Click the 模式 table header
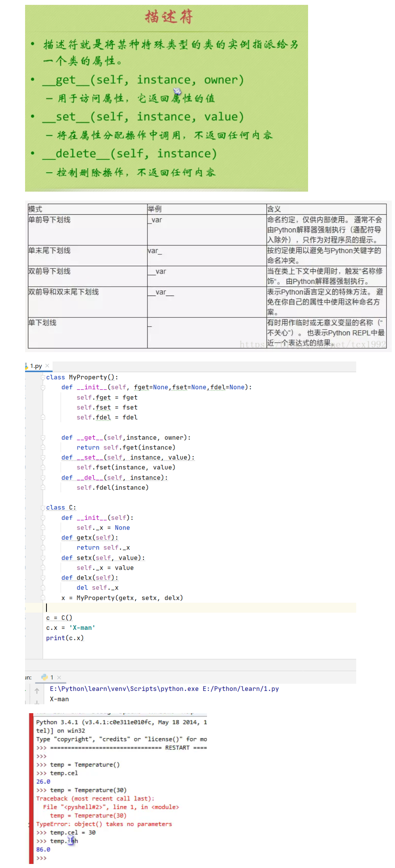 coord(88,209)
